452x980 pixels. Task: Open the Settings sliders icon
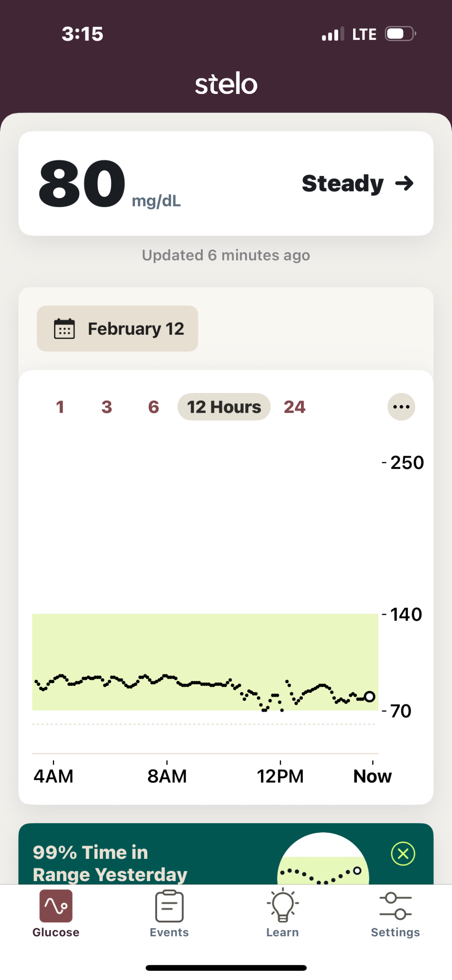click(x=395, y=906)
